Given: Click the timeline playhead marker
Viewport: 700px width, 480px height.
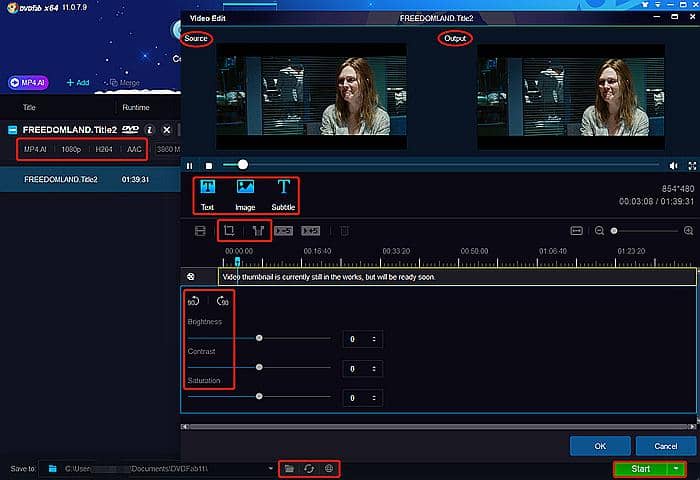Looking at the screenshot, I should 238,262.
